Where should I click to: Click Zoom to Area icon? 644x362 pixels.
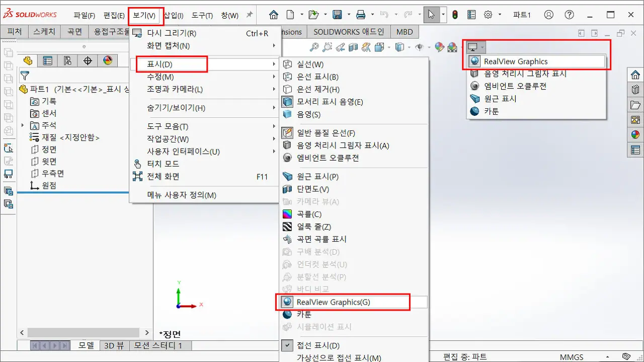click(327, 47)
